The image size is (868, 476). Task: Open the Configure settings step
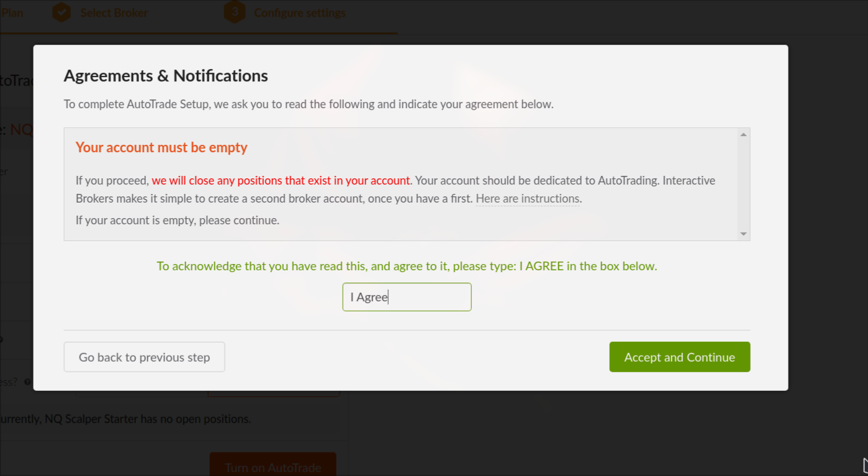(299, 12)
